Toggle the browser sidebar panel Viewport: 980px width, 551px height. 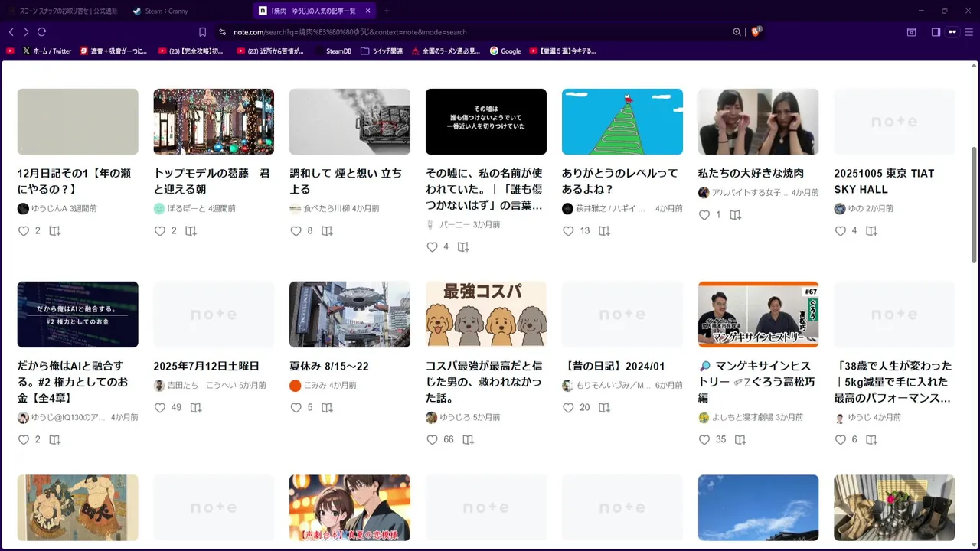(936, 32)
